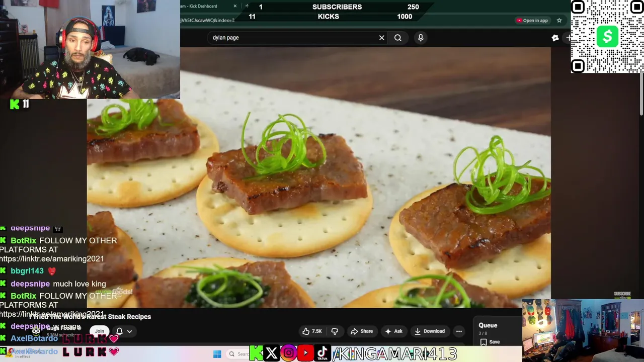Dislike the video with thumbs-down
The image size is (644, 362).
point(335,331)
